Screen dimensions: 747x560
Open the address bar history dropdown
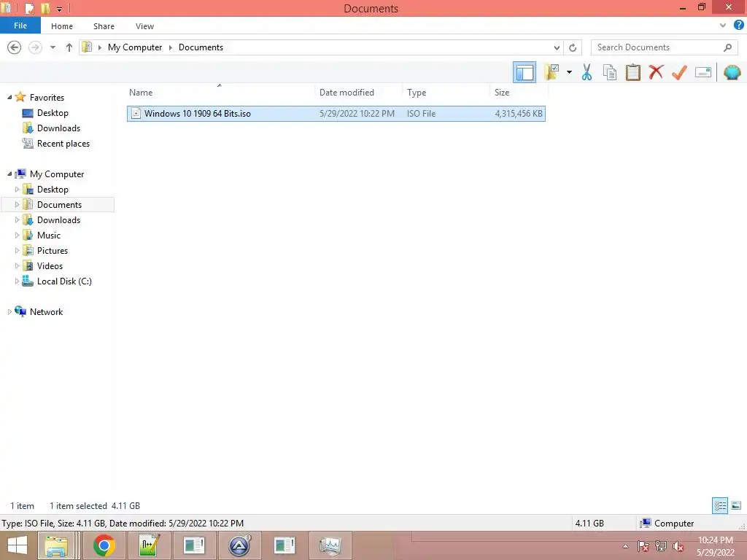(x=557, y=47)
